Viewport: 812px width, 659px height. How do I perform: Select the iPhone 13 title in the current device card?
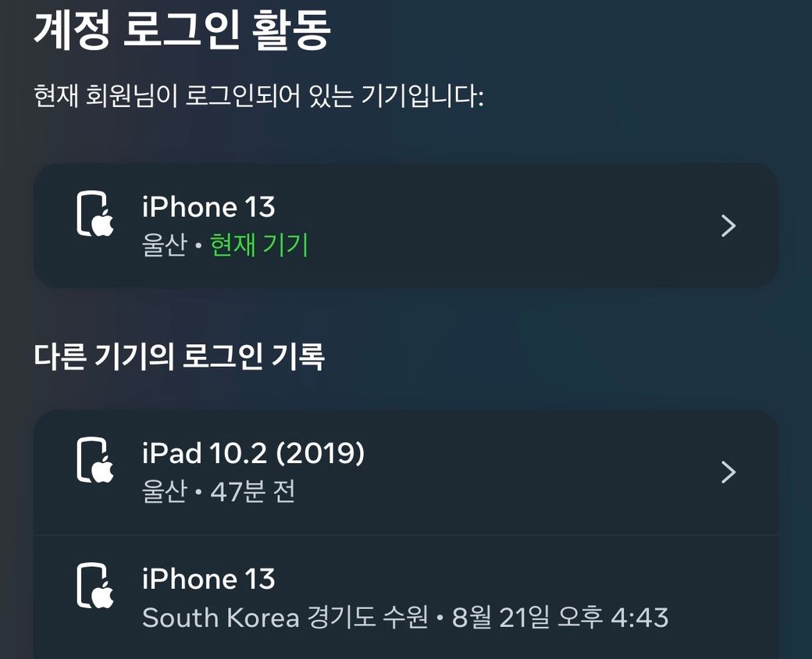pyautogui.click(x=208, y=207)
